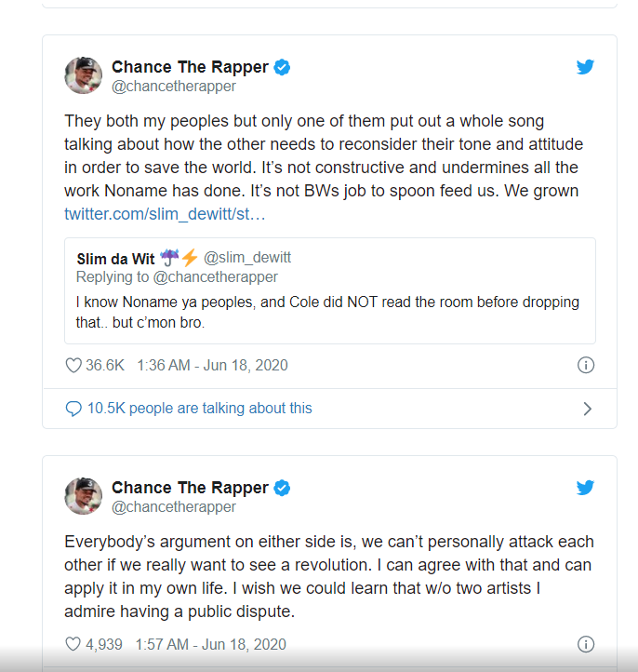
Task: Open @chancetherapper handle in first tweet
Action: point(174,87)
